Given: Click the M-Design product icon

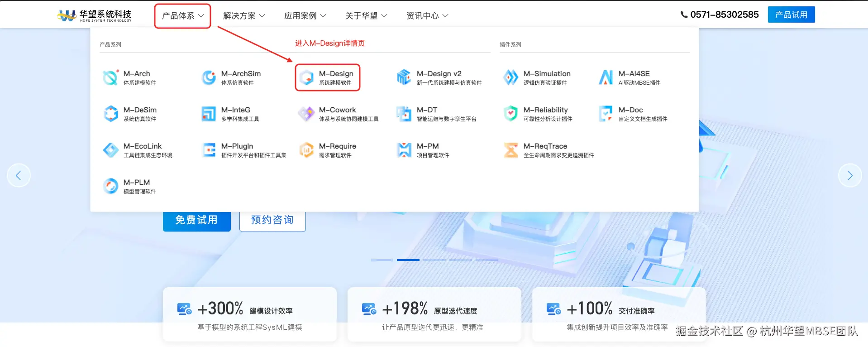Looking at the screenshot, I should click(306, 77).
